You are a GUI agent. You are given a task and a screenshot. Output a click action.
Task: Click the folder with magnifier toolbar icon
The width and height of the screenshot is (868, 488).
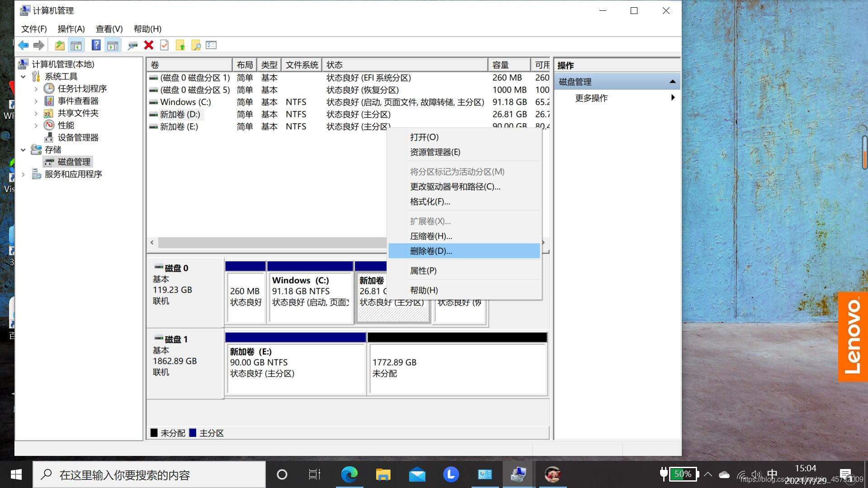[x=196, y=45]
